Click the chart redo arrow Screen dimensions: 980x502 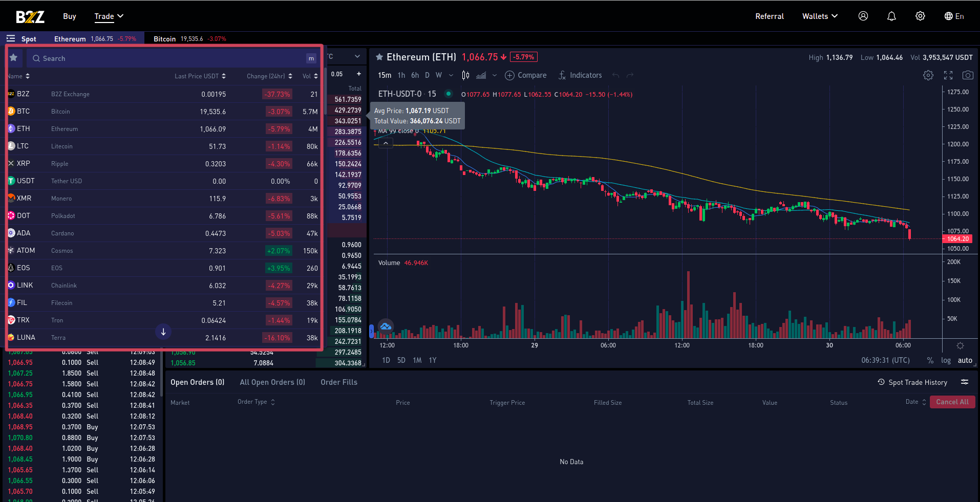coord(630,75)
